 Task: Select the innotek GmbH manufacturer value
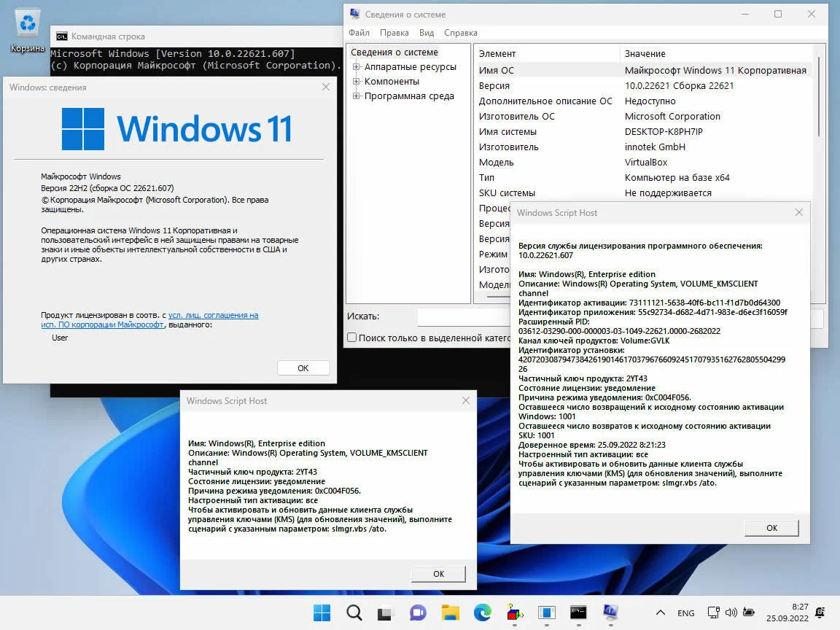[655, 147]
